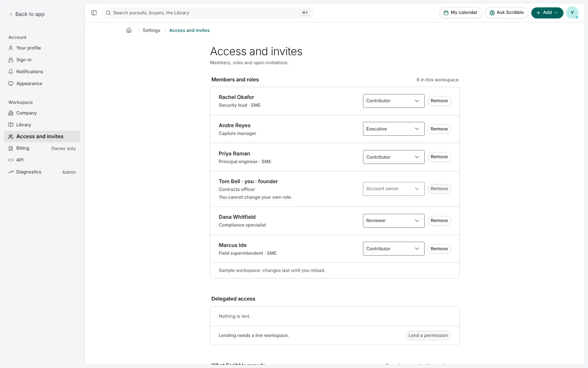The height and width of the screenshot is (368, 588).
Task: Click the "6 in this workspace" text
Action: click(437, 80)
